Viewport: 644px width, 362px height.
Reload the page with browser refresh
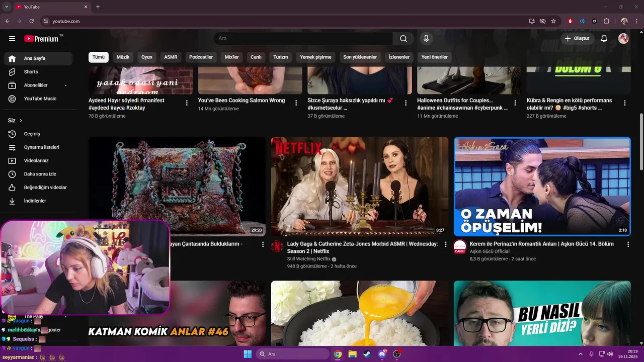pyautogui.click(x=31, y=21)
